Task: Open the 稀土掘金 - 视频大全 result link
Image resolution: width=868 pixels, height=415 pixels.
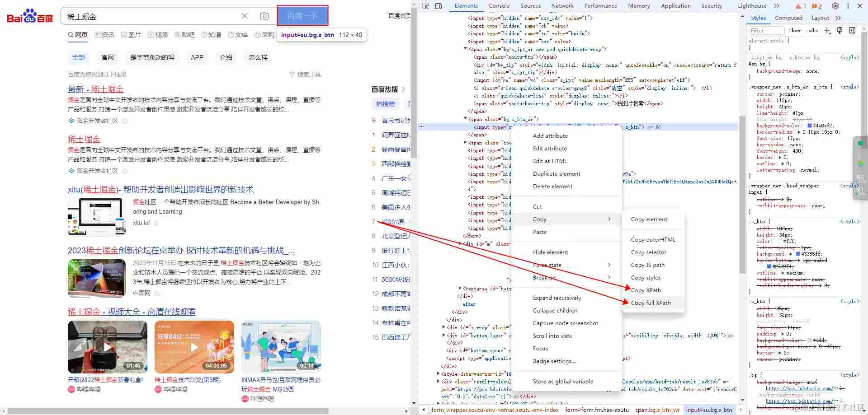Action: point(132,312)
